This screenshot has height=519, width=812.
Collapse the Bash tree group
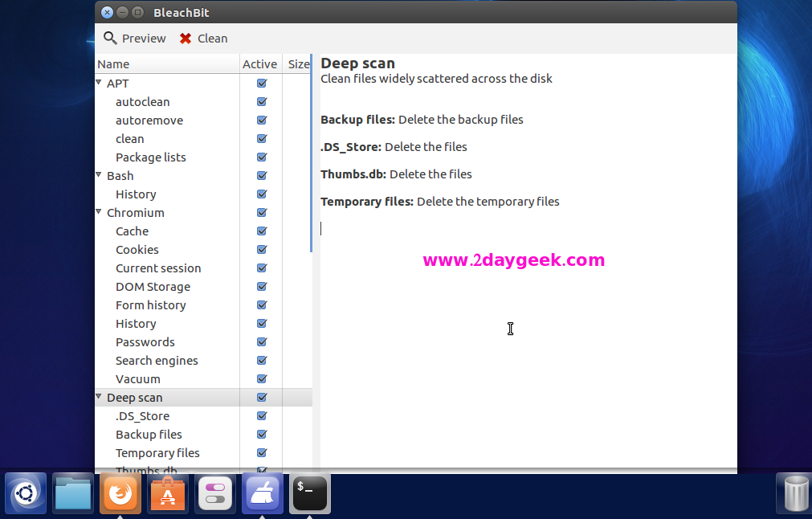(99, 175)
